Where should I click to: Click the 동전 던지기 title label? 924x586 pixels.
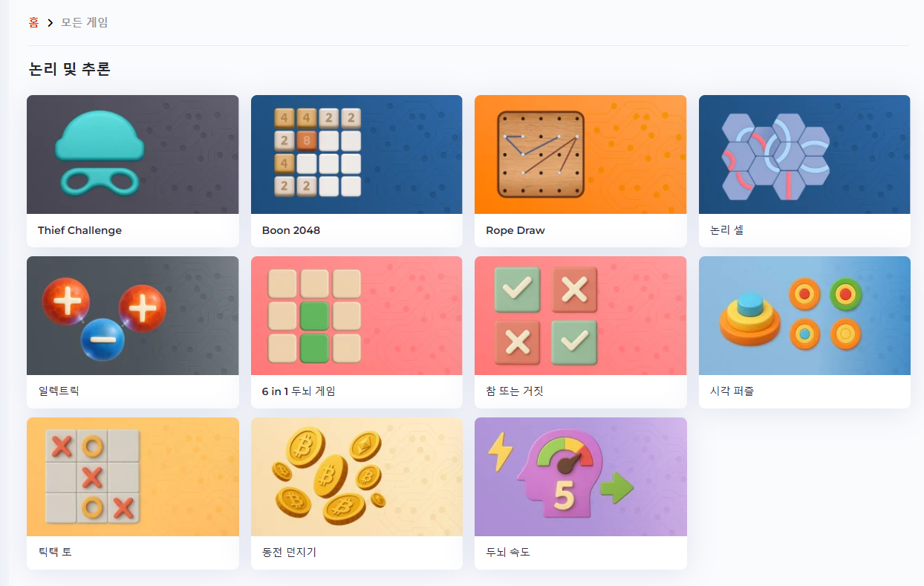tap(289, 553)
